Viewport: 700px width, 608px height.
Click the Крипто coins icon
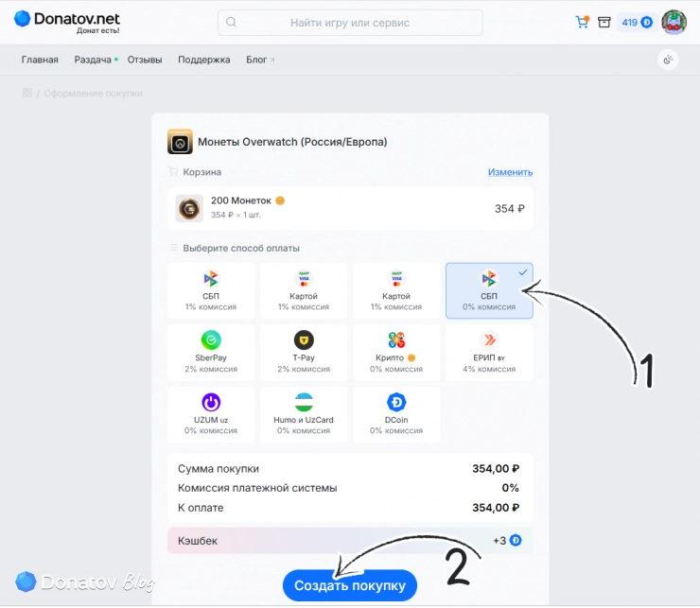click(396, 340)
